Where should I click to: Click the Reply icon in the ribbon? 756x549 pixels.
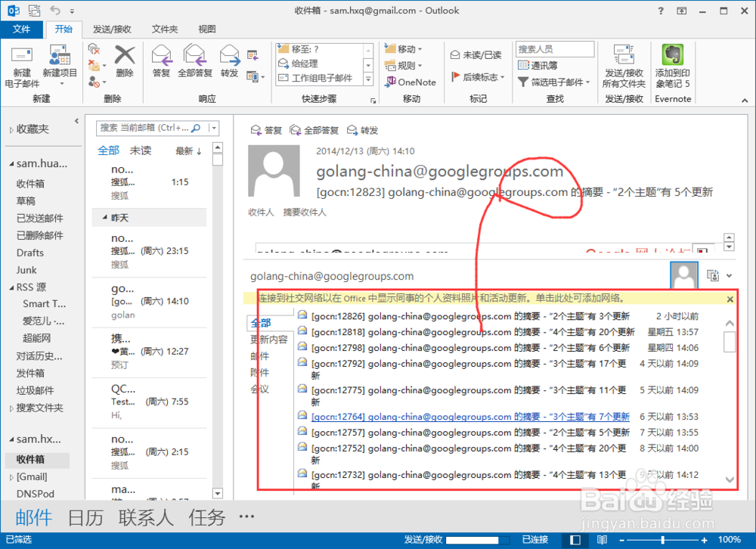[x=161, y=61]
